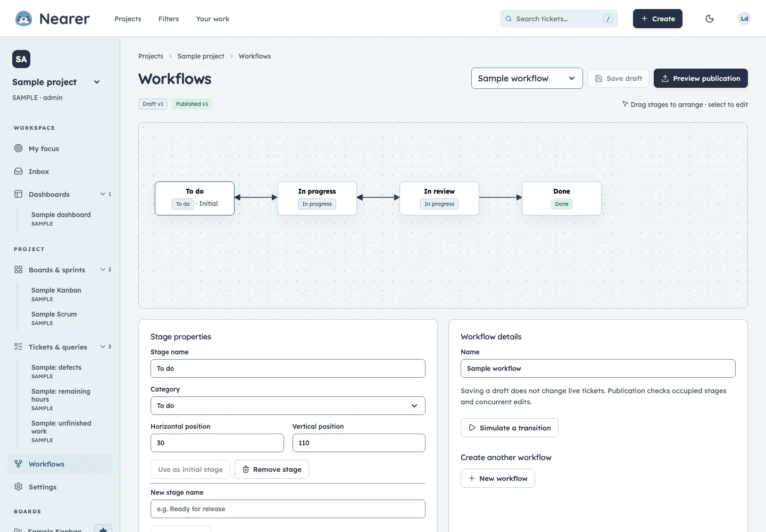766x532 pixels.
Task: Toggle dark mode moon icon
Action: [710, 19]
